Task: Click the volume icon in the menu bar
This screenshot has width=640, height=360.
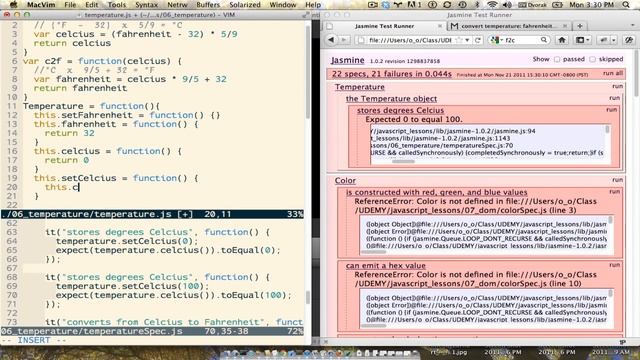Action: (507, 5)
